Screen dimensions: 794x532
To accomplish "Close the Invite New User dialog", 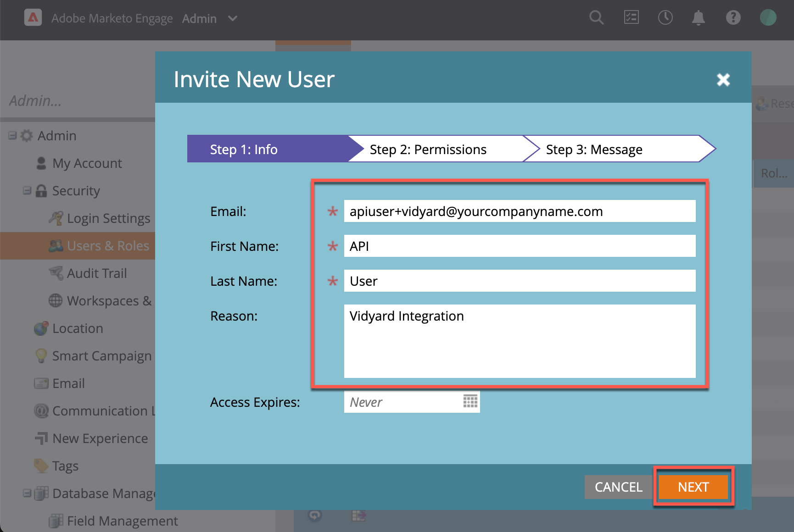I will [x=723, y=79].
